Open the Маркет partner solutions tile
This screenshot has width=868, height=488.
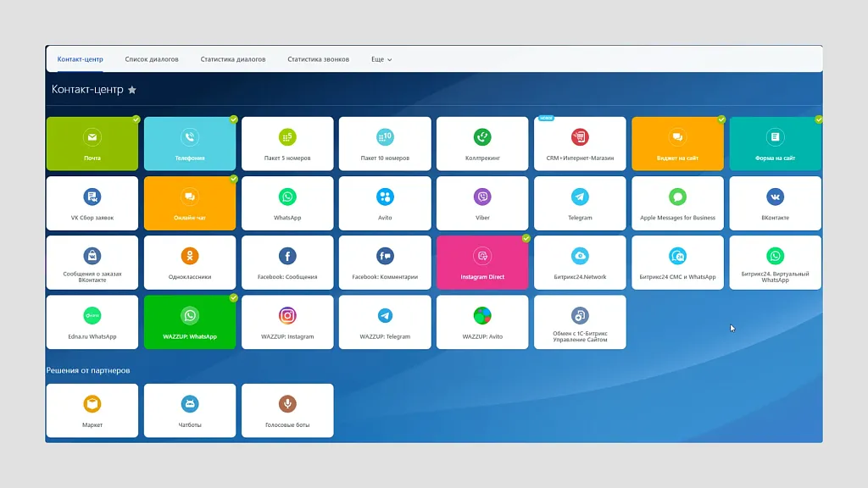[92, 411]
